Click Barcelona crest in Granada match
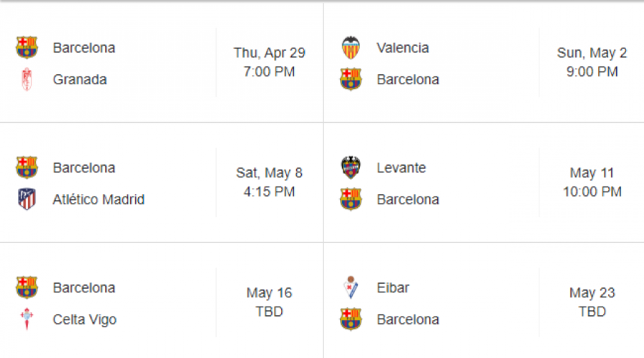Image resolution: width=644 pixels, height=358 pixels. coord(26,48)
